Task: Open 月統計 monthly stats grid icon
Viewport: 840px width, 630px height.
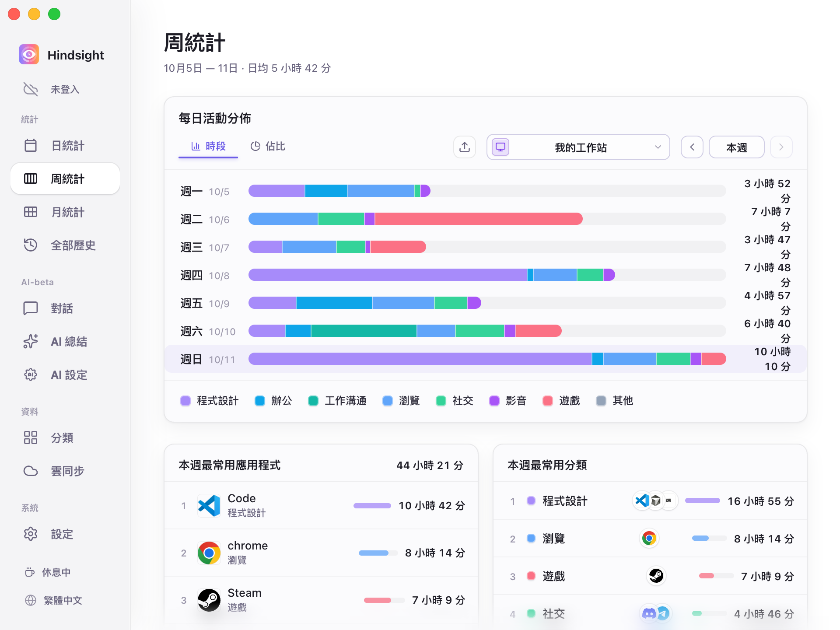Action: pyautogui.click(x=31, y=212)
